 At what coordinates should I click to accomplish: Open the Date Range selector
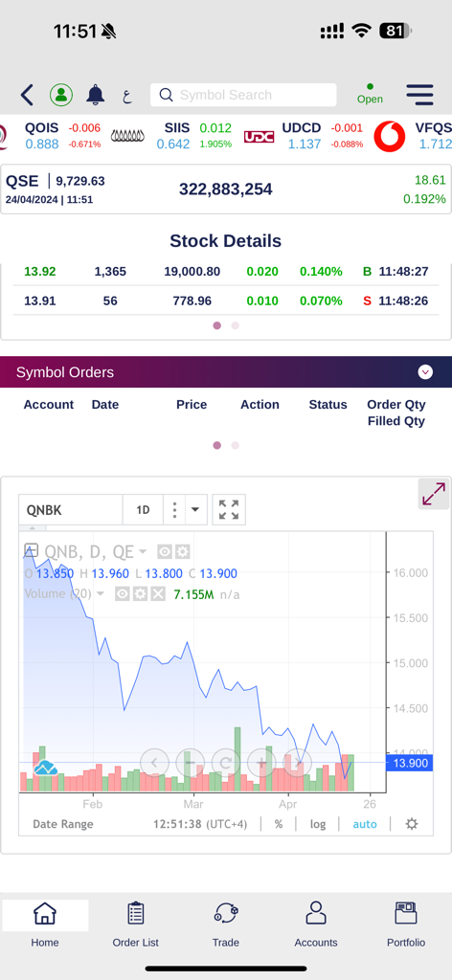point(63,824)
